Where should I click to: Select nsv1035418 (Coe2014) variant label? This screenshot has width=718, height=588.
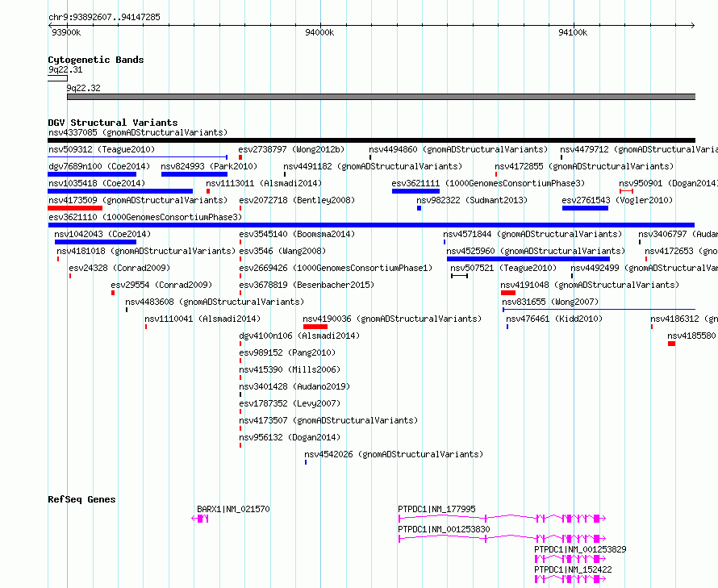pyautogui.click(x=97, y=184)
